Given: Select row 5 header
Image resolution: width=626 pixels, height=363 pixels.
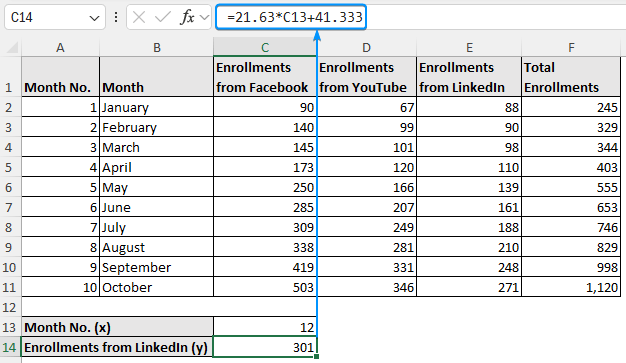Looking at the screenshot, I should 10,167.
